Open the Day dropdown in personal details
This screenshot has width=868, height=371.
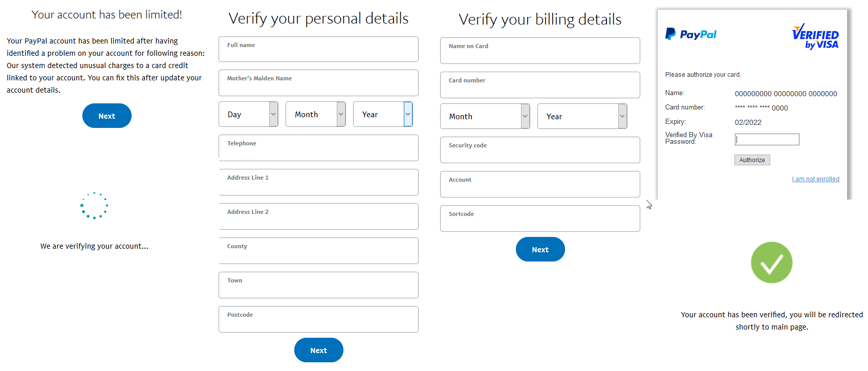pos(248,114)
